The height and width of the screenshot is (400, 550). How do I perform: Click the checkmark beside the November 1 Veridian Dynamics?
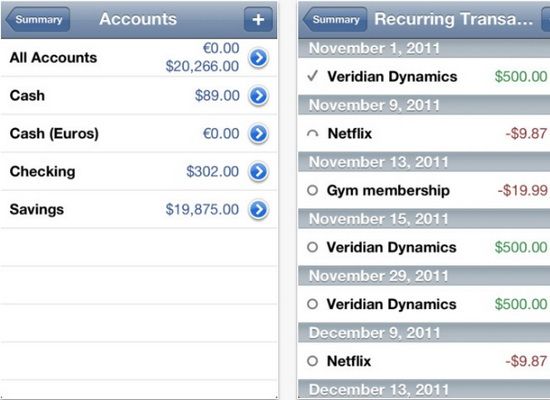point(313,76)
